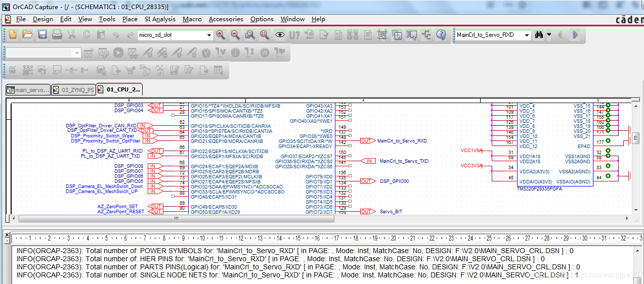
Task: Save the design with the floppy disk icon
Action: tap(42, 35)
